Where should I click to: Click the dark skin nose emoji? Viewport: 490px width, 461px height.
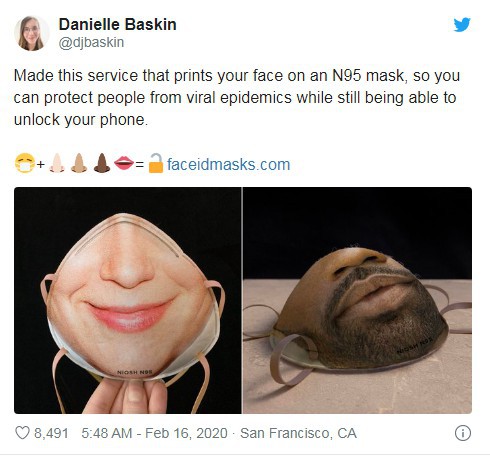click(102, 163)
